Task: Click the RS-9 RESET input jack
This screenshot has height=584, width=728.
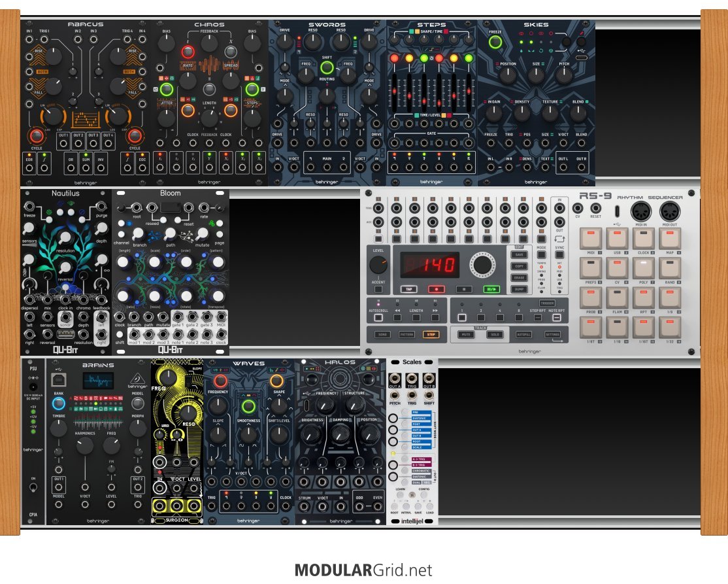Action: pyautogui.click(x=596, y=208)
